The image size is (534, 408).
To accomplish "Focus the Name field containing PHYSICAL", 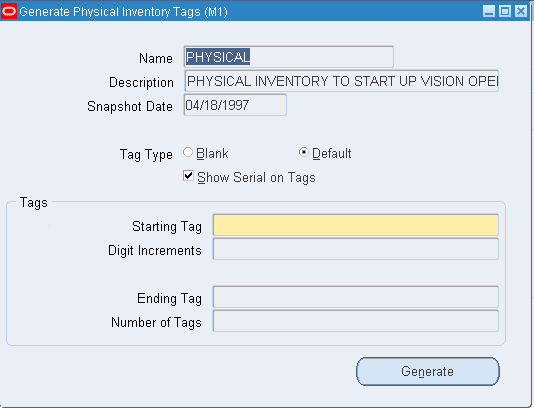I will [288, 57].
